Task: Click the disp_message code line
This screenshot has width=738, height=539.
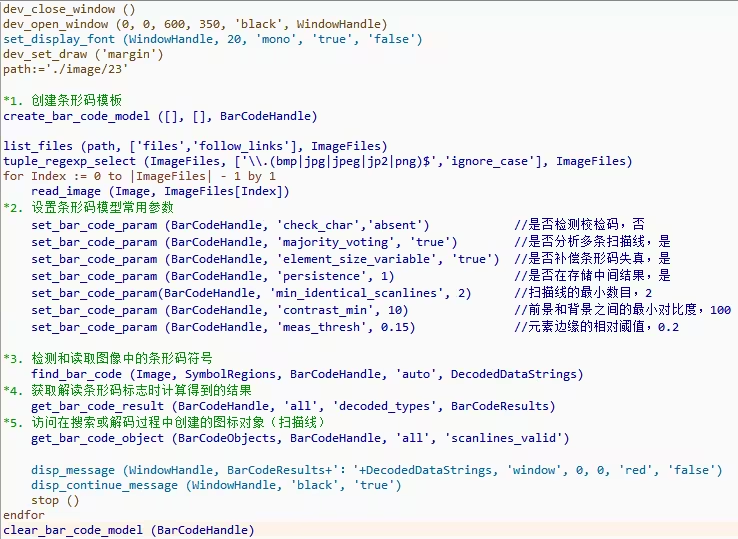Action: click(x=377, y=470)
